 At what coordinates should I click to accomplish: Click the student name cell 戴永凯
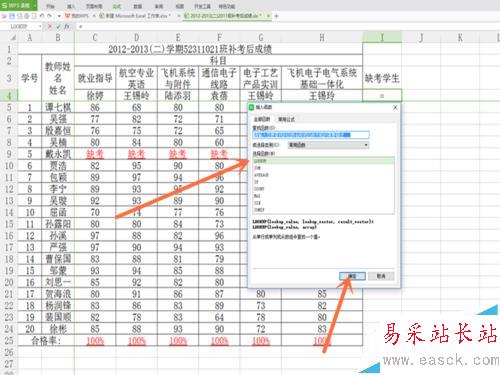(x=58, y=154)
